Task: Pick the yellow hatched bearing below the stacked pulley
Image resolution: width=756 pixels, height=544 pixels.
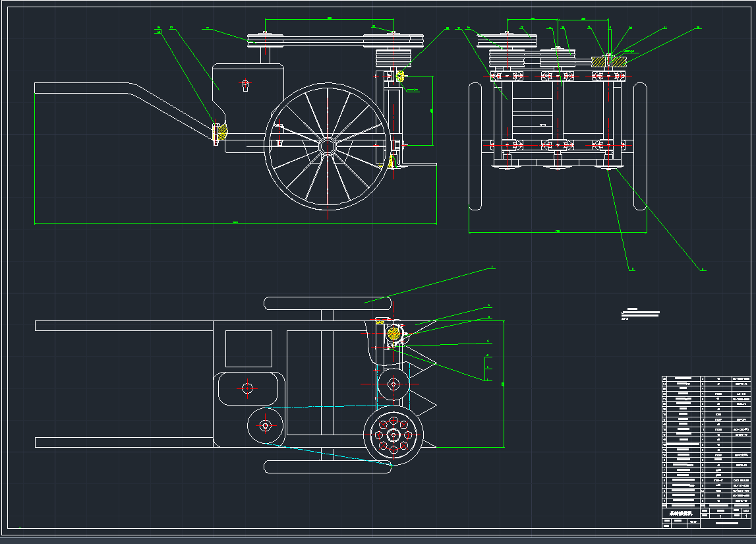Action: (x=400, y=76)
